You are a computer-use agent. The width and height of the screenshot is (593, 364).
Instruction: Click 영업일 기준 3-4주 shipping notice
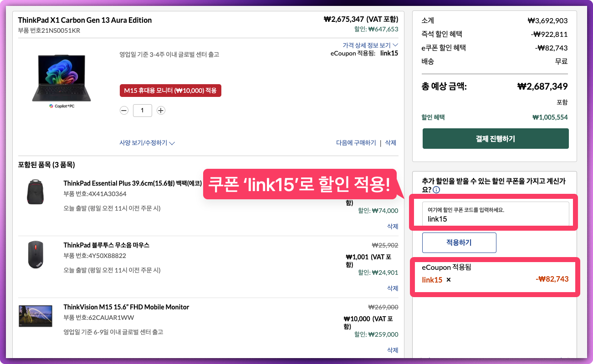(169, 55)
